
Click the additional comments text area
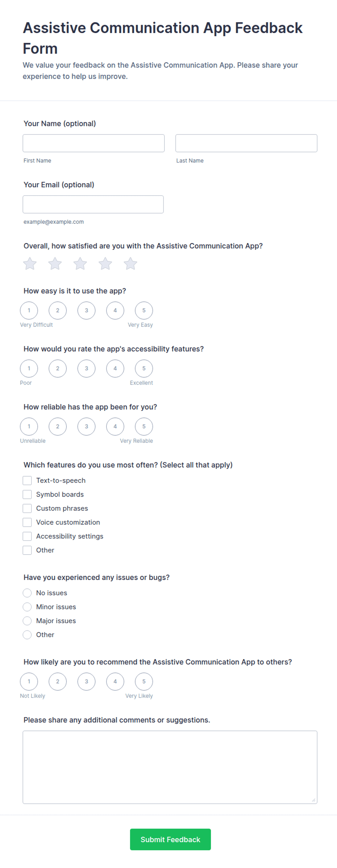point(170,767)
